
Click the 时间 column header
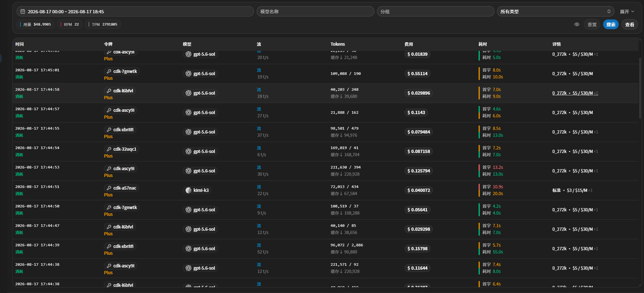[x=19, y=44]
